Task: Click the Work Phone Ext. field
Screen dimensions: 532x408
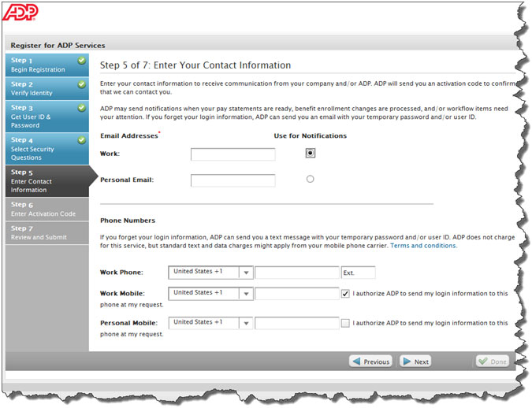Action: pos(359,273)
